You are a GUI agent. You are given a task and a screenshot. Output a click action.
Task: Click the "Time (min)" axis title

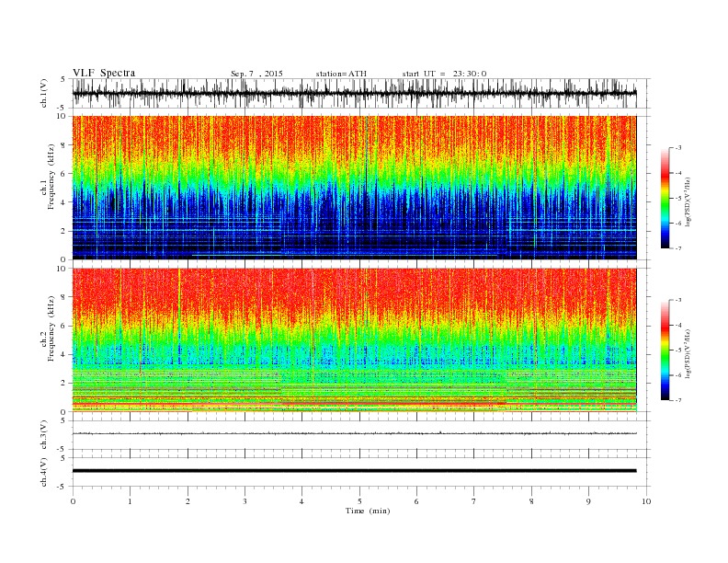(x=368, y=511)
